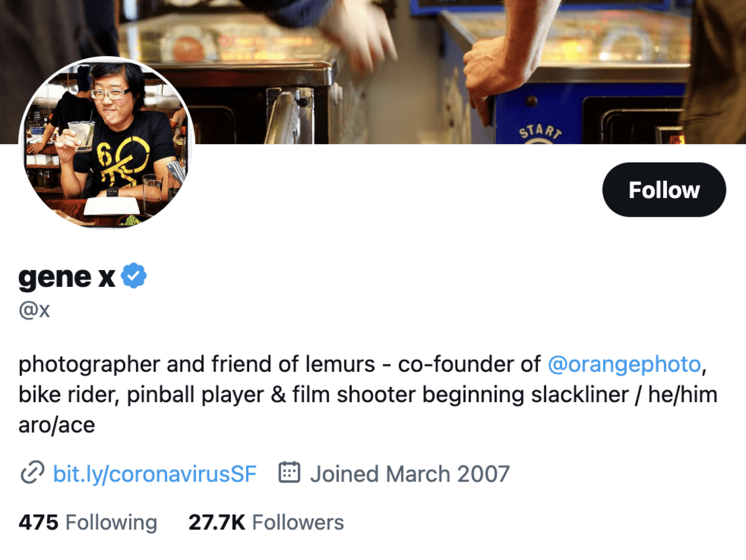Click the Followers label text
This screenshot has width=746, height=560.
[x=297, y=522]
